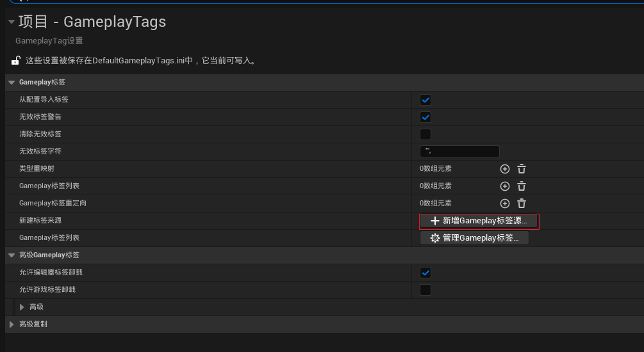Click the gear icon in 管理Gameplay标签 button
644x352 pixels.
[435, 238]
